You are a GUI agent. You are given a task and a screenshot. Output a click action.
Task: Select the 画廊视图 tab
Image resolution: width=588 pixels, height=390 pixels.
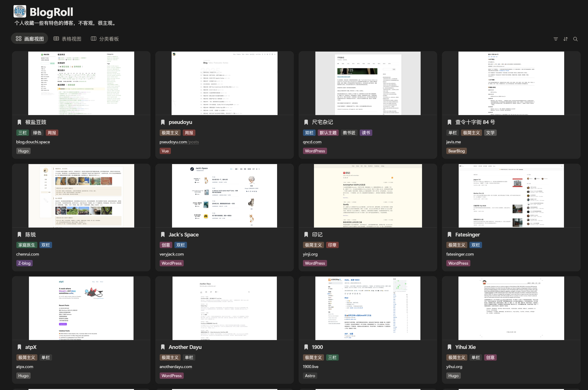[x=30, y=39]
